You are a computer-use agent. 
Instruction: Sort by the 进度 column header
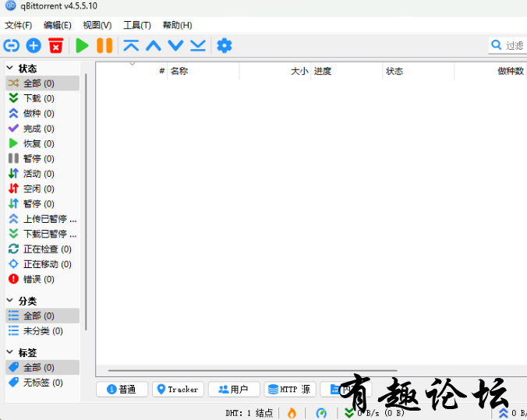347,71
